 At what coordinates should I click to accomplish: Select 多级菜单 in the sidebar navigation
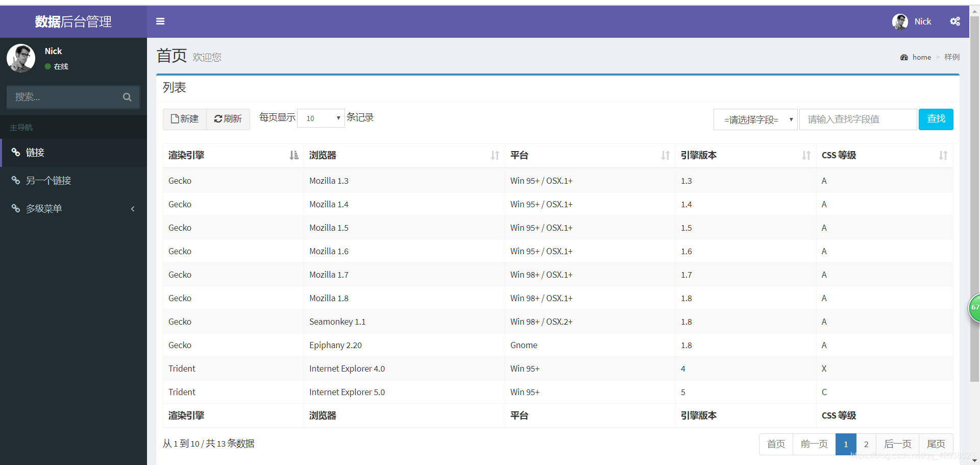pyautogui.click(x=45, y=208)
